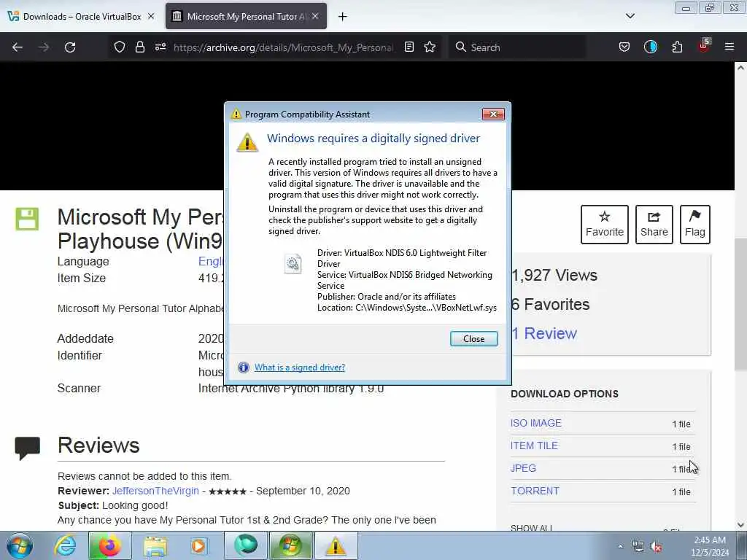The image size is (747, 560).
Task: Flag this item with the Flag button
Action: (x=695, y=225)
